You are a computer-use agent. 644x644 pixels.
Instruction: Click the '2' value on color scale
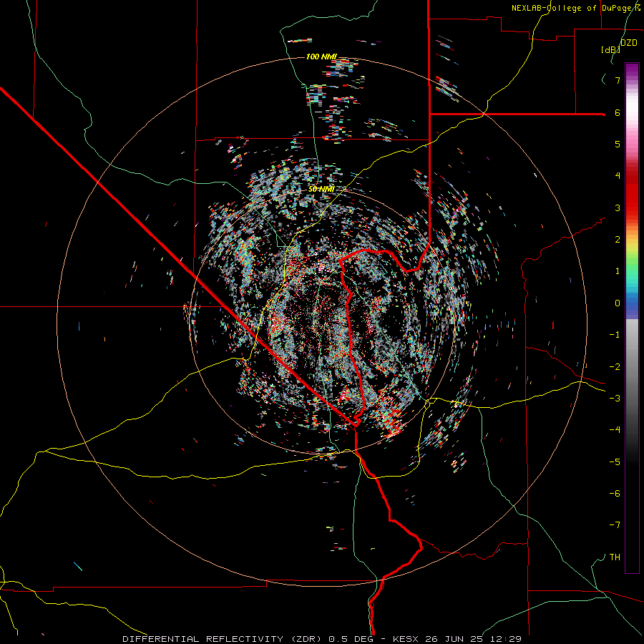618,240
